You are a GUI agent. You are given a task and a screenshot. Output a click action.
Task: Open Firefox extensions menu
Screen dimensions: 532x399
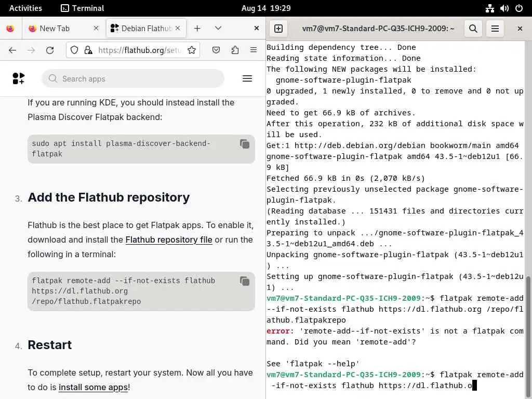tap(235, 50)
